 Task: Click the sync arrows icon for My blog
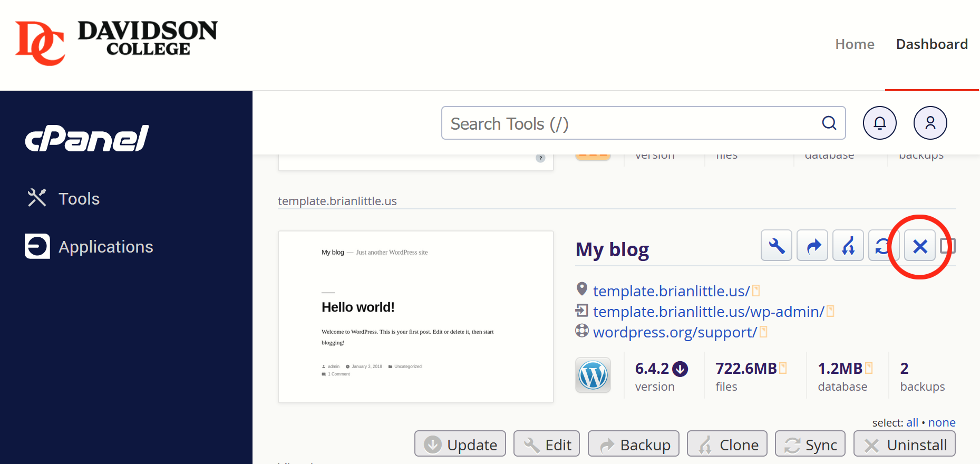pyautogui.click(x=881, y=246)
